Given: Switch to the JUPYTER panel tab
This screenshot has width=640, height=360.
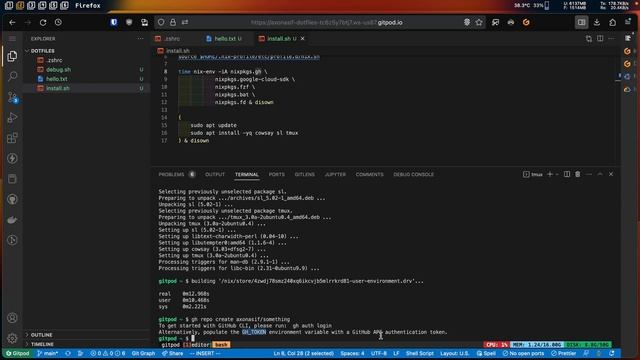Looking at the screenshot, I should point(335,174).
